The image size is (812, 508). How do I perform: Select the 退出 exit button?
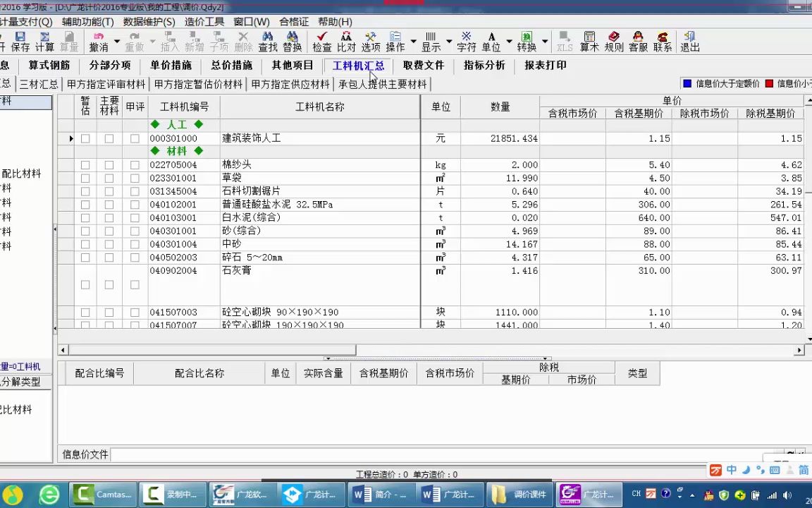tap(689, 42)
